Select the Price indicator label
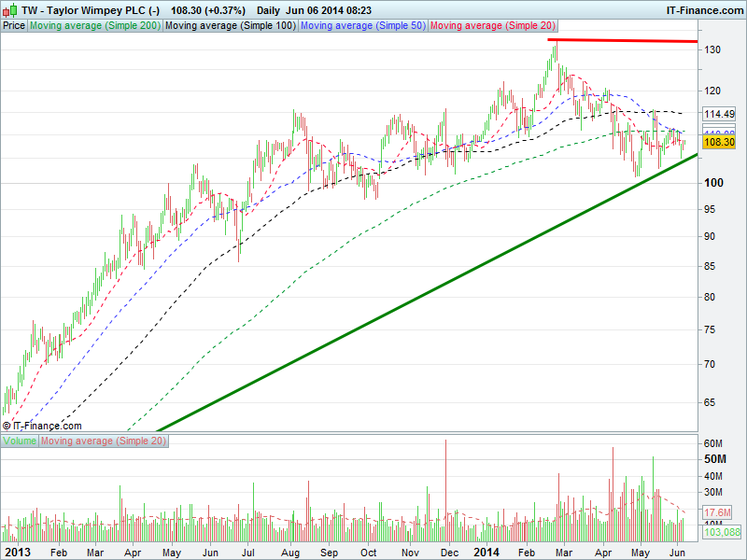Viewport: 747px width, 560px height. 14,26
